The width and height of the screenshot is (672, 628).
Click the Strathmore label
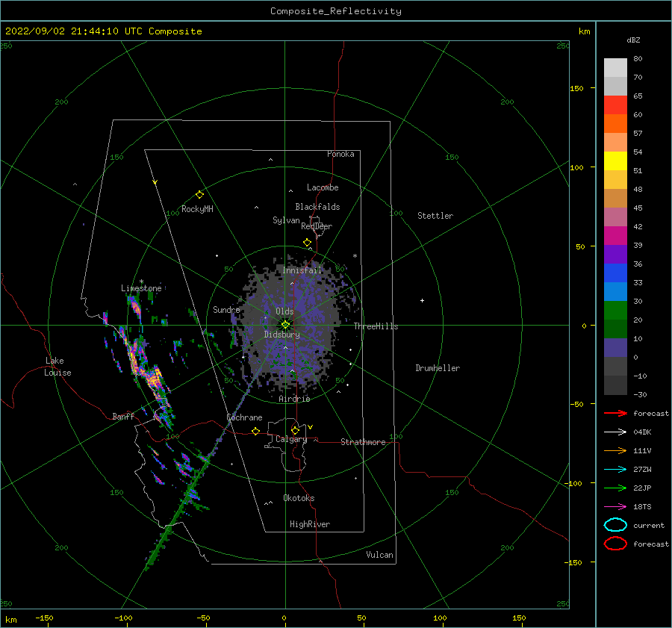click(x=363, y=442)
